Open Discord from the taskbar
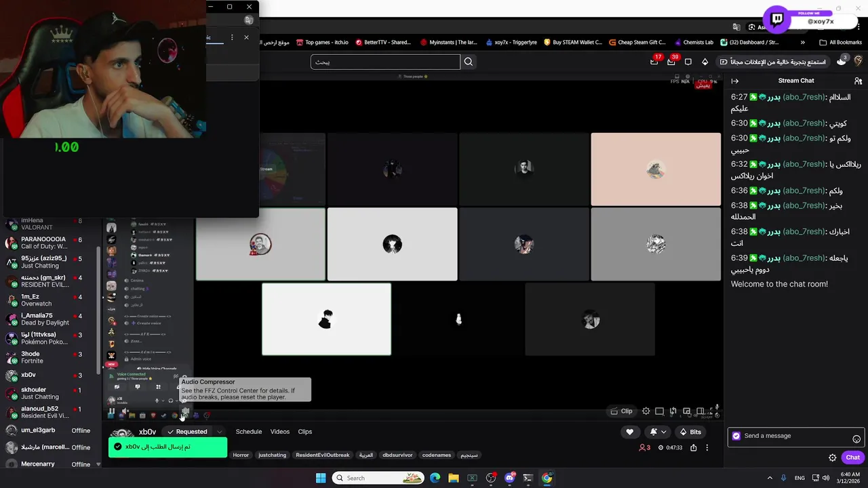This screenshot has height=488, width=868. [x=509, y=478]
